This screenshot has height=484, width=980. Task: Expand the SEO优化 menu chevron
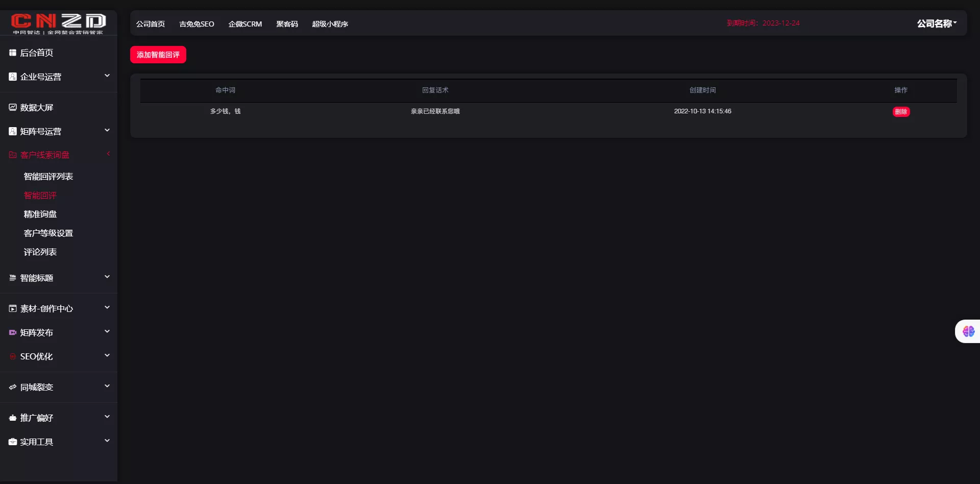[107, 355]
